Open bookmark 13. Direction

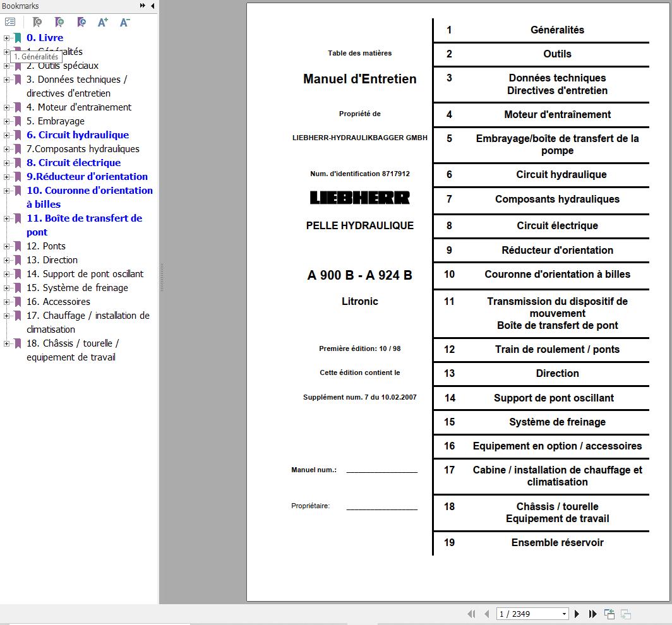(x=52, y=260)
